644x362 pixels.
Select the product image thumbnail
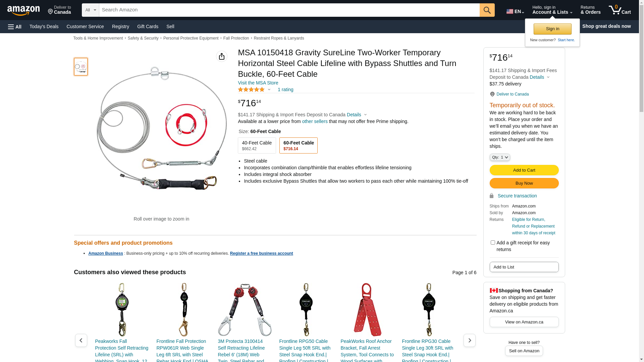point(81,67)
